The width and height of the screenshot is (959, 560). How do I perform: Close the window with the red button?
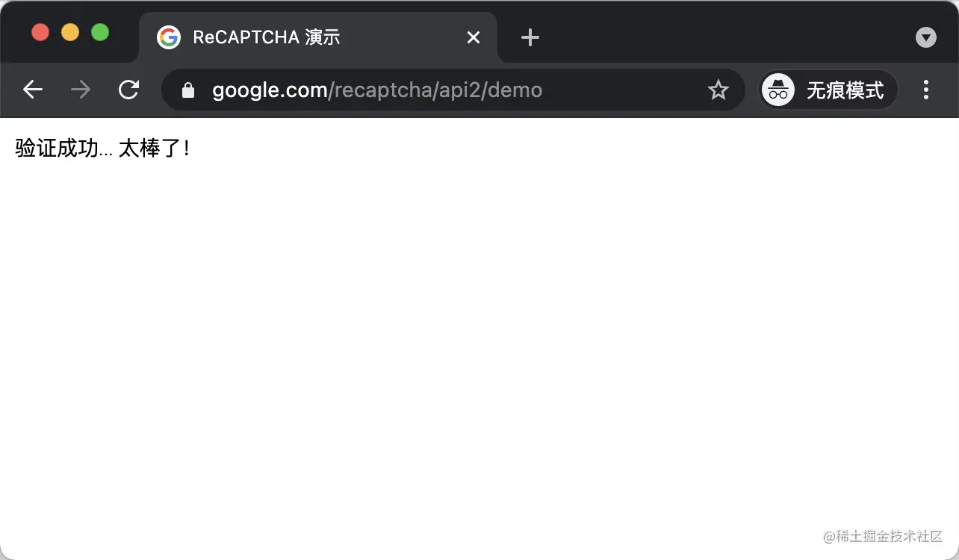pyautogui.click(x=40, y=33)
